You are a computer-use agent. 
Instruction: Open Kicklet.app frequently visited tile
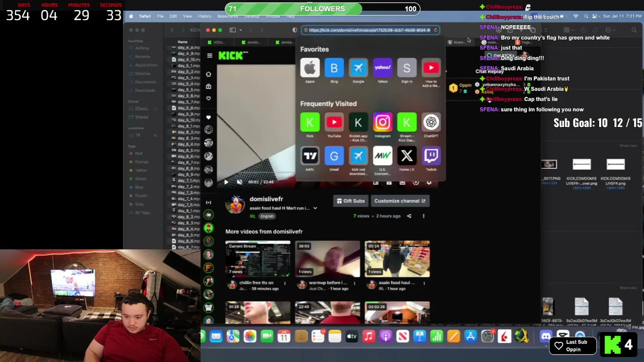pos(358,122)
